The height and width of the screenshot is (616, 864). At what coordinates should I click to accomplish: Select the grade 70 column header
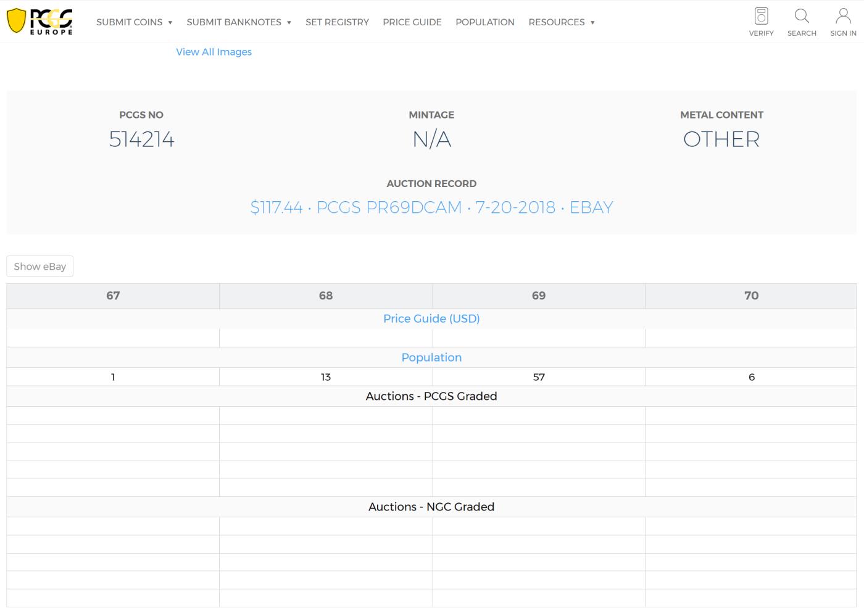[751, 296]
